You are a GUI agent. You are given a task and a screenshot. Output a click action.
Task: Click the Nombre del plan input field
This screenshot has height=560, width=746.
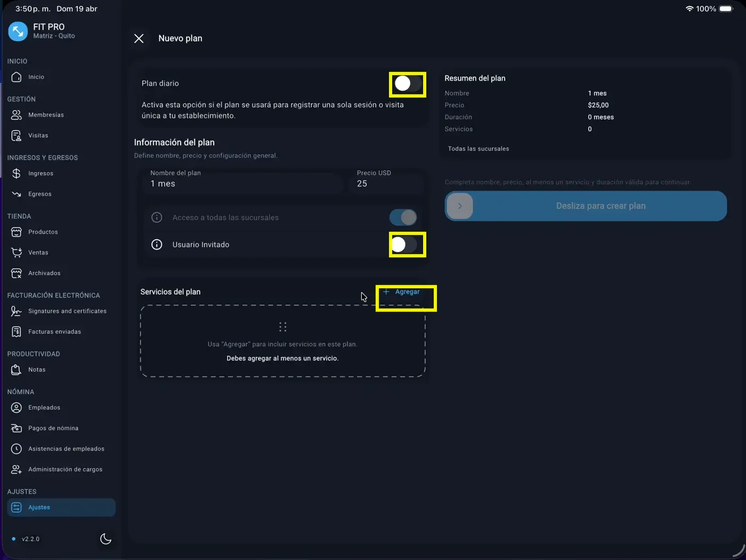coord(242,183)
